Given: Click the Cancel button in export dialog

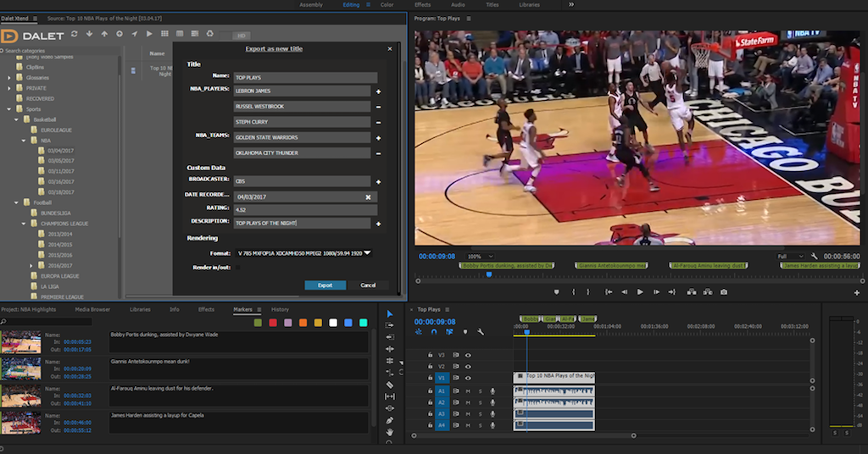Looking at the screenshot, I should click(368, 285).
